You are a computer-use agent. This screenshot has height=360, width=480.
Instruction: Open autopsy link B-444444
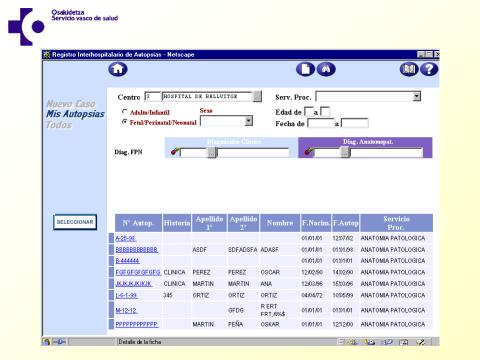coord(127,261)
